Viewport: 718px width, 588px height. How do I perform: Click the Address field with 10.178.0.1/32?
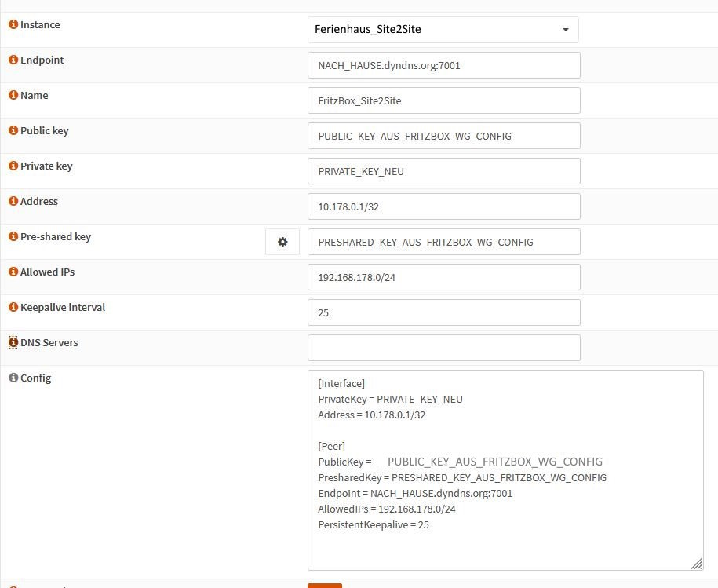pos(443,207)
